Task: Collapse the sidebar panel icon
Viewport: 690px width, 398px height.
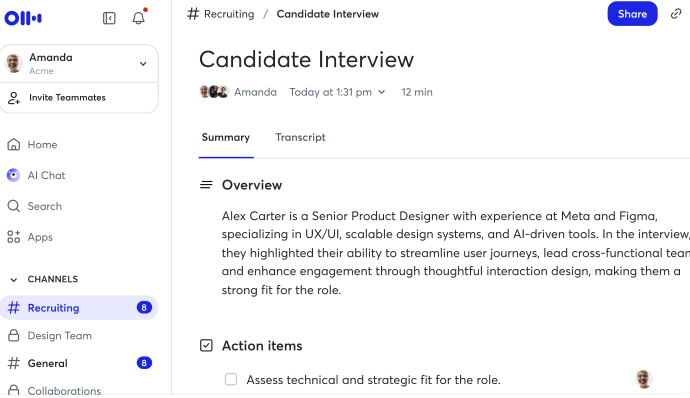Action: [109, 18]
